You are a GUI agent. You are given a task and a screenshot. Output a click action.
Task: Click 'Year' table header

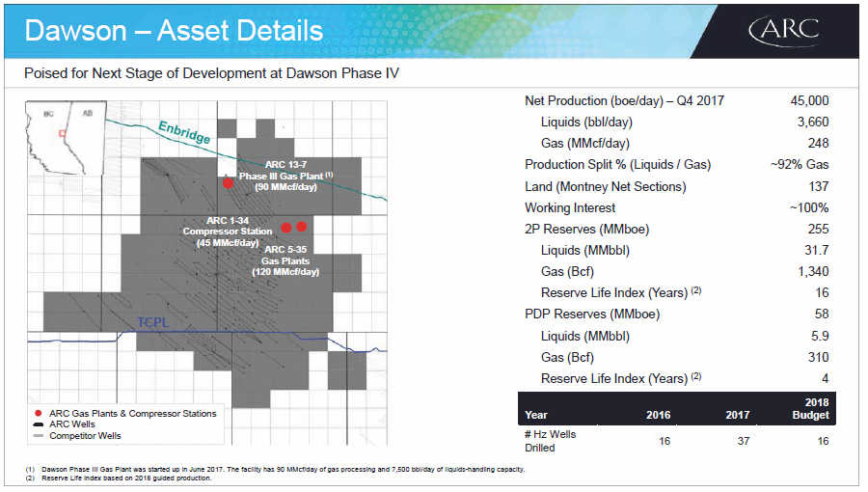536,415
